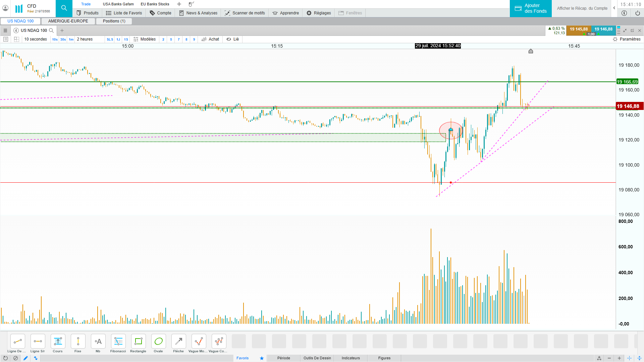This screenshot has width=644, height=362.
Task: Select the Ligne S/r tool
Action: tap(38, 342)
